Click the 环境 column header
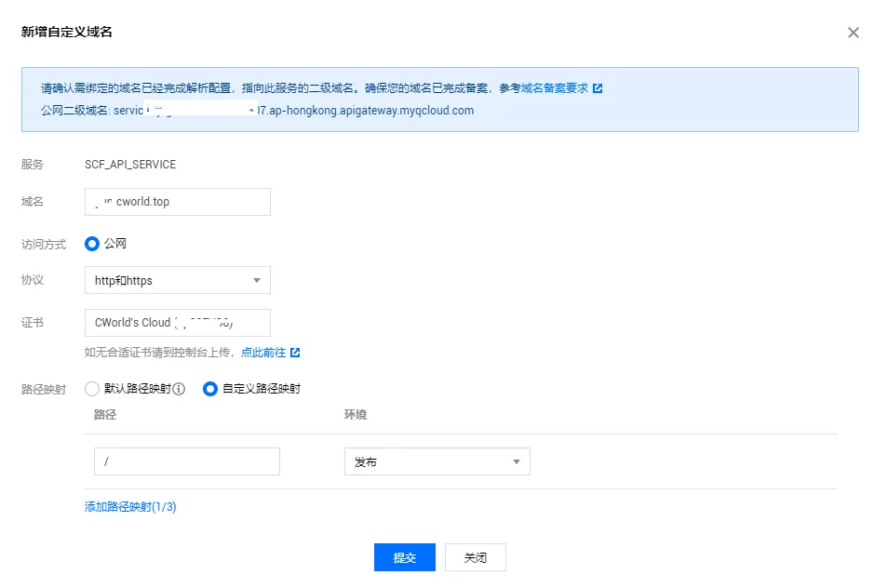The height and width of the screenshot is (588, 874). [356, 415]
